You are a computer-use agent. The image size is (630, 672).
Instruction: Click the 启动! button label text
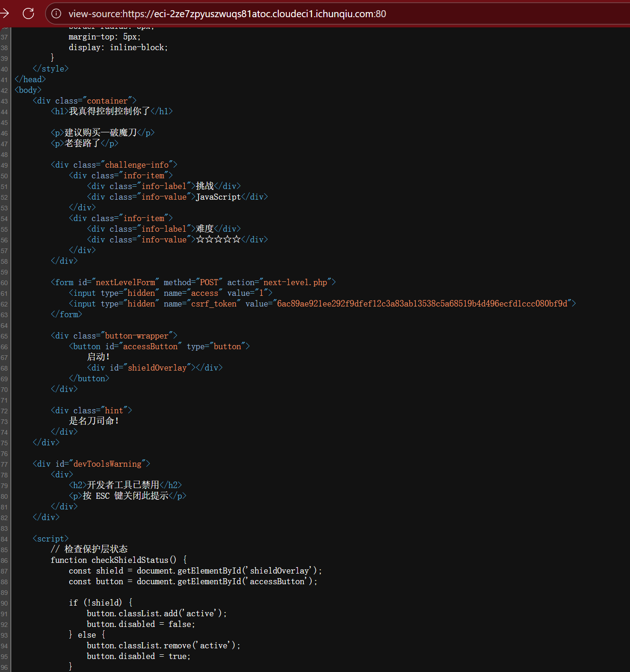pyautogui.click(x=98, y=357)
